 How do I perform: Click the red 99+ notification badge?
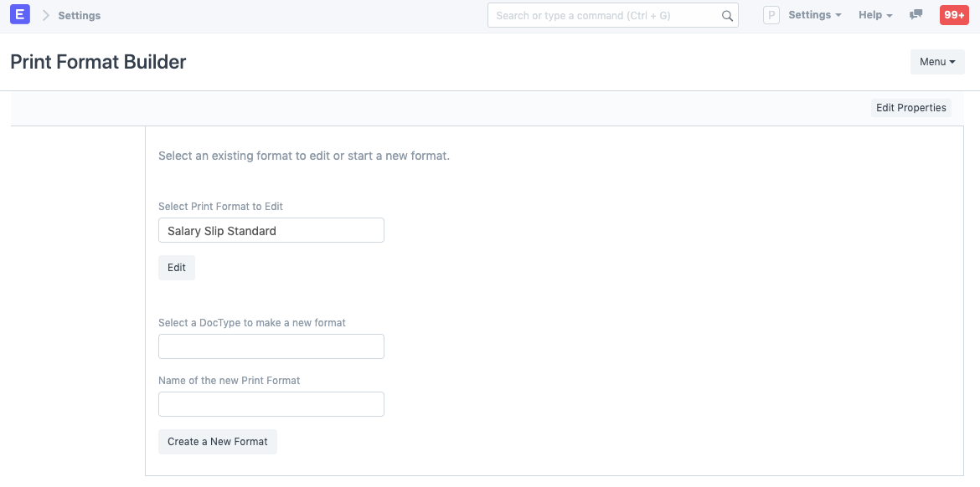coord(954,14)
